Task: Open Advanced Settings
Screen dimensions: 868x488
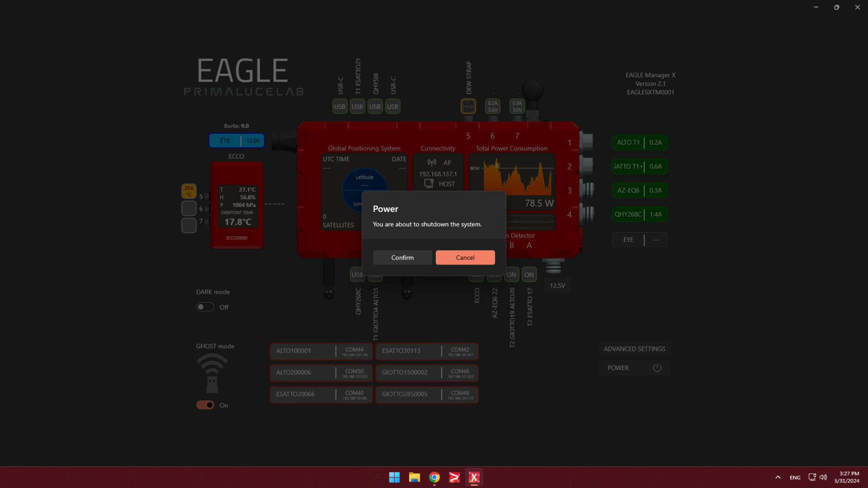Action: 635,349
